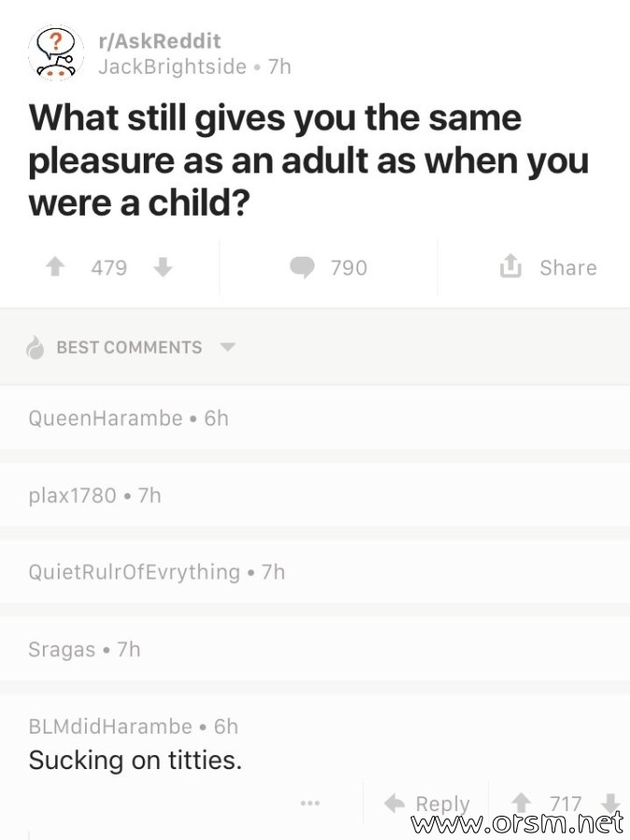630x840 pixels.
Task: Downvote the AskReddit post
Action: [162, 267]
